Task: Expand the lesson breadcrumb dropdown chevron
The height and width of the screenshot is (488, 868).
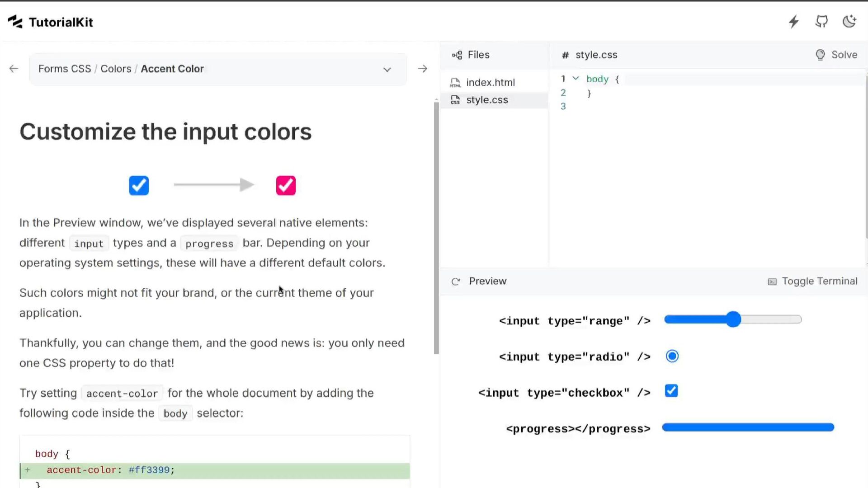Action: tap(387, 70)
